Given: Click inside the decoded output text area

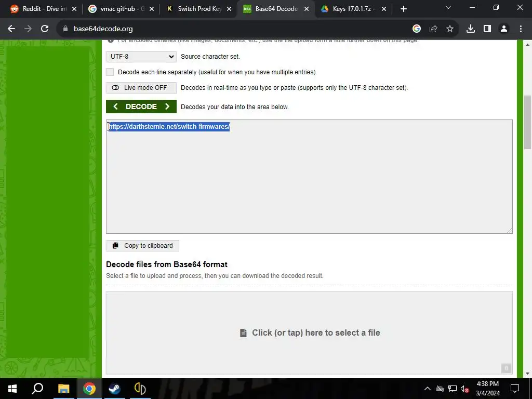Looking at the screenshot, I should click(309, 177).
